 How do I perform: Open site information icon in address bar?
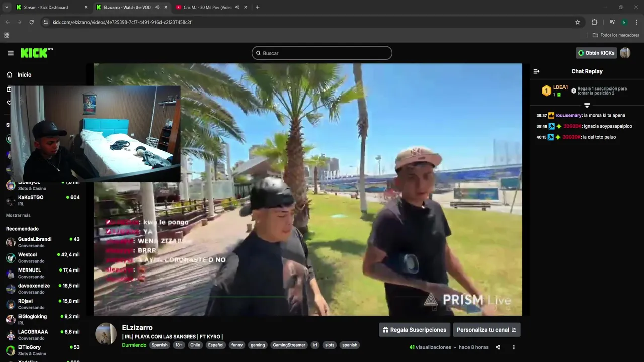pos(46,22)
